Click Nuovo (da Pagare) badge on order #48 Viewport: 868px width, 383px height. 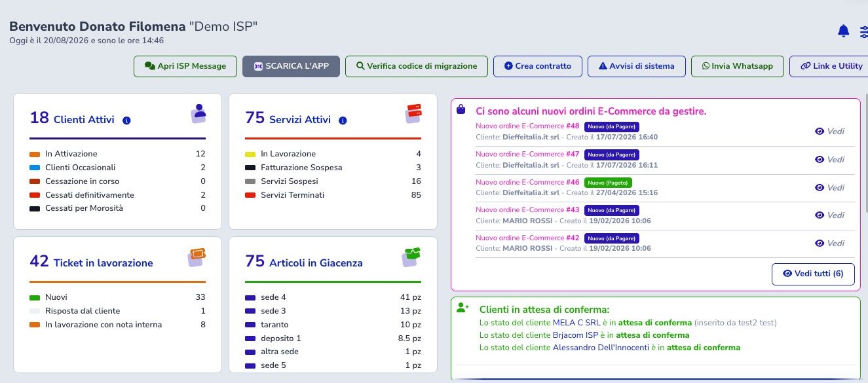coord(611,126)
